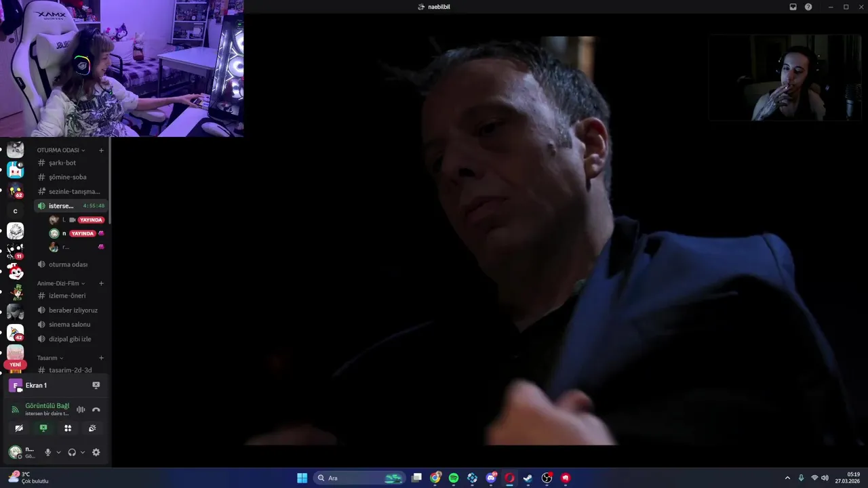Open the sezinle-tanışma channel
This screenshot has width=868, height=488.
coord(71,191)
